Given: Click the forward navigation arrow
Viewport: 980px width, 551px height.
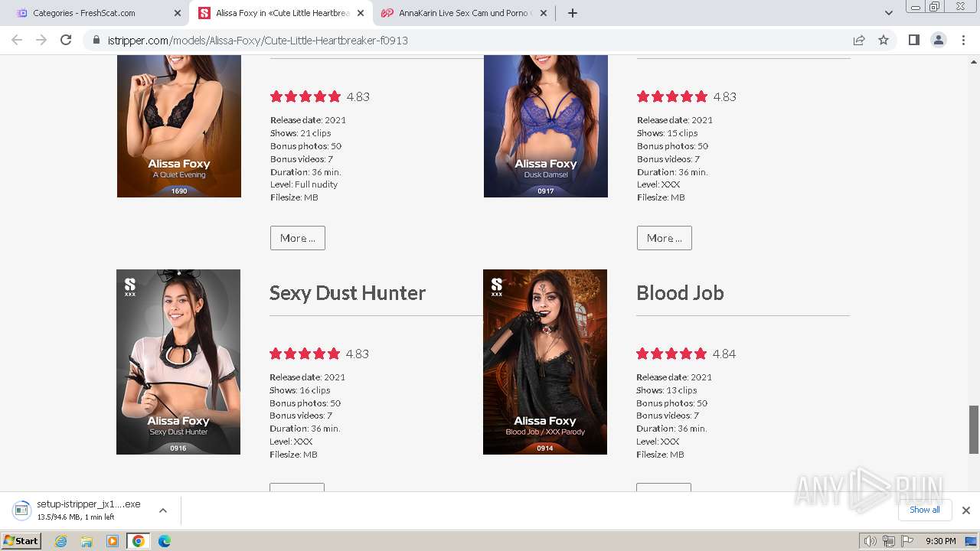Looking at the screenshot, I should tap(41, 40).
